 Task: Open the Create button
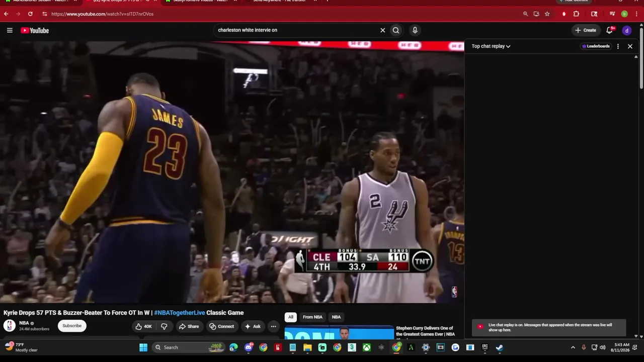pyautogui.click(x=586, y=30)
